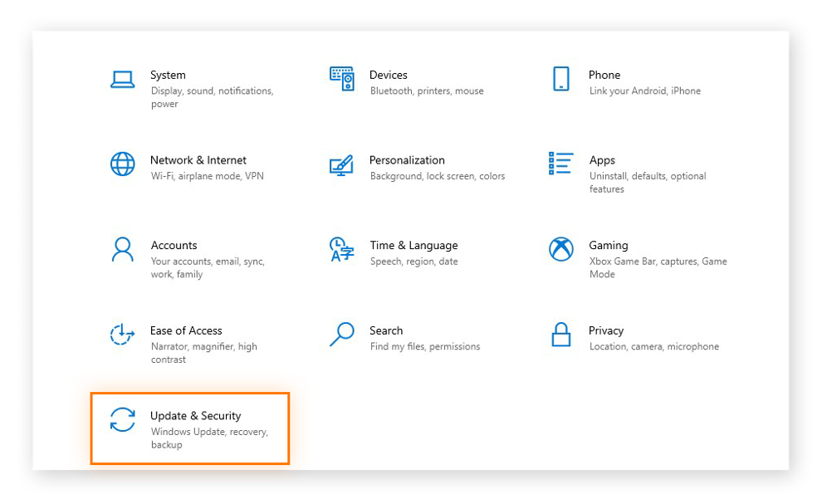The width and height of the screenshot is (822, 504).
Task: Click 'Location, camera, microphone' description text
Action: coord(654,347)
